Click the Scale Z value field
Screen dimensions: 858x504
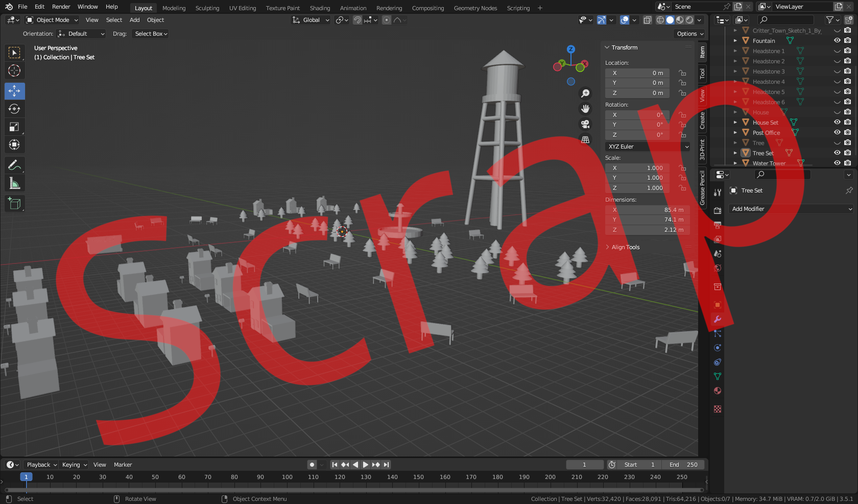pyautogui.click(x=637, y=188)
